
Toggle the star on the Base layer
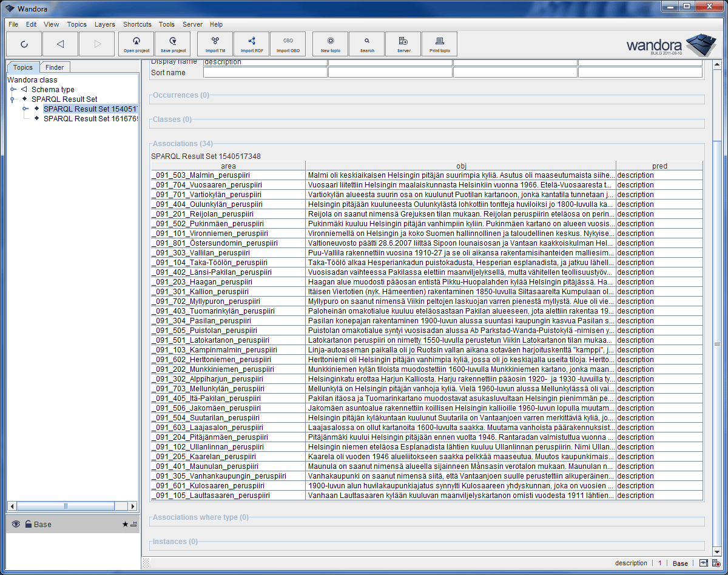[124, 524]
